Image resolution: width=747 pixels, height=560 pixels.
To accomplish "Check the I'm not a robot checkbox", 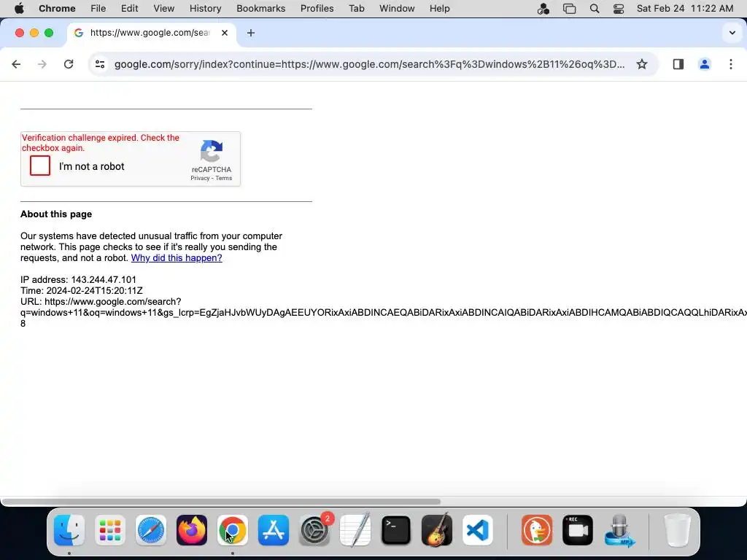I will tap(40, 166).
